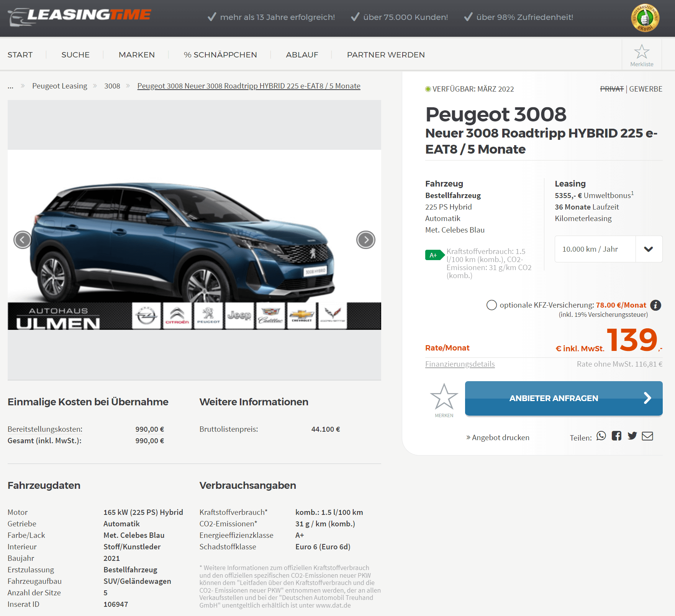Show previous car image with left arrow
This screenshot has width=675, height=616.
point(23,240)
